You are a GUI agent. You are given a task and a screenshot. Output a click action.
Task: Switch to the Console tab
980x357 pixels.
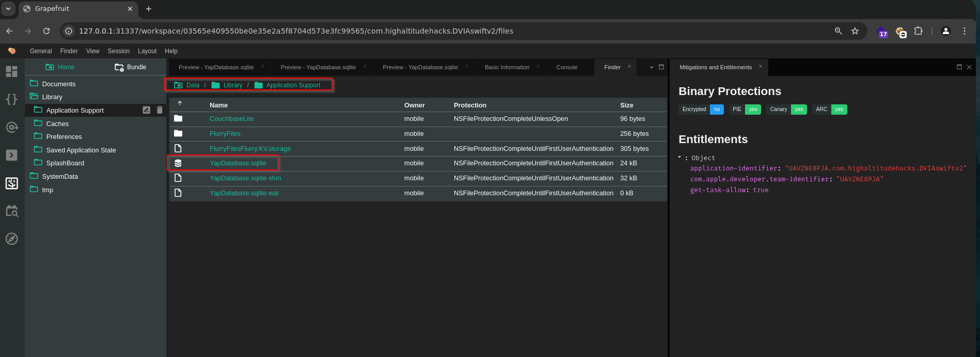coord(567,67)
